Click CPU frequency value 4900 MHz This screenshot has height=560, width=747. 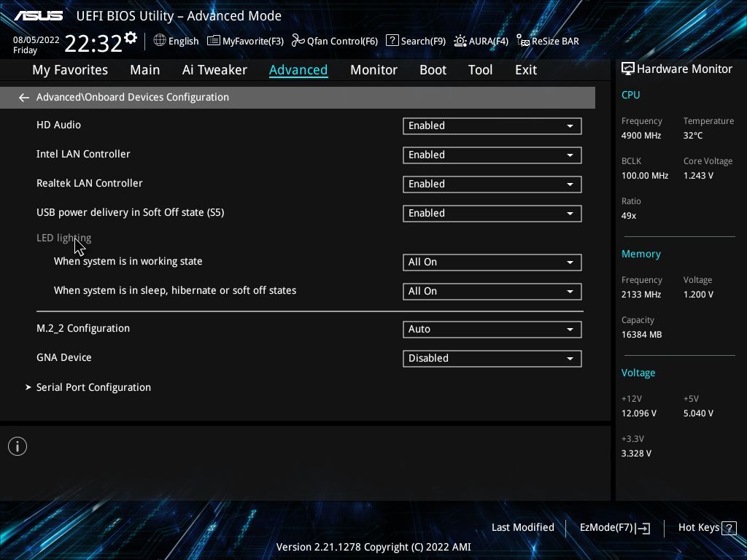tap(641, 136)
